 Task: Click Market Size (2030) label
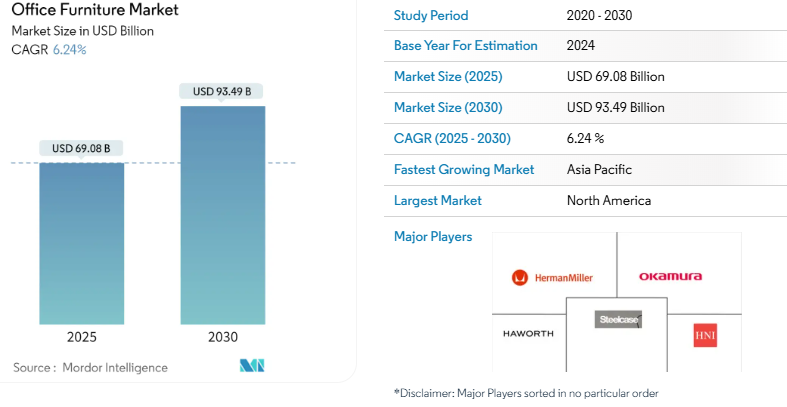[x=448, y=108]
